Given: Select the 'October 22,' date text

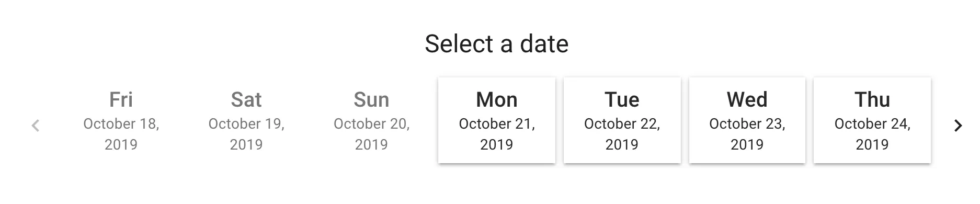Looking at the screenshot, I should pyautogui.click(x=622, y=124).
